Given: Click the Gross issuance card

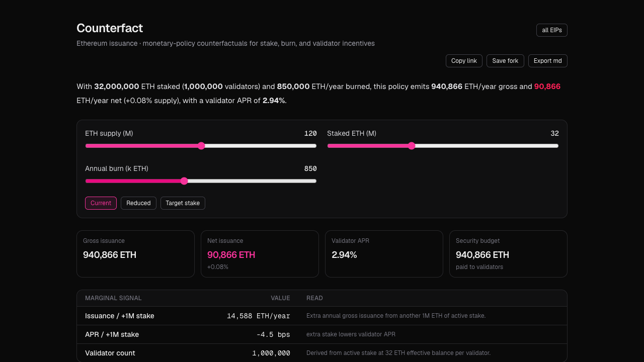Looking at the screenshot, I should click(135, 254).
